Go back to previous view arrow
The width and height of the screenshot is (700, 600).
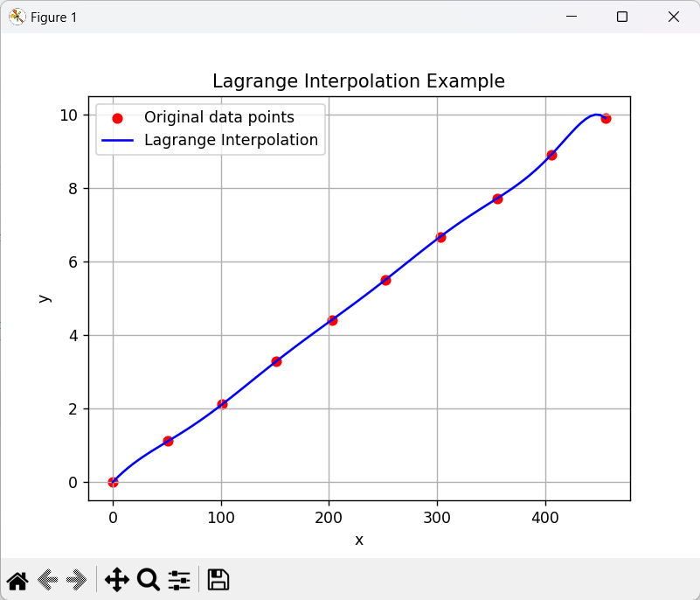pyautogui.click(x=48, y=581)
